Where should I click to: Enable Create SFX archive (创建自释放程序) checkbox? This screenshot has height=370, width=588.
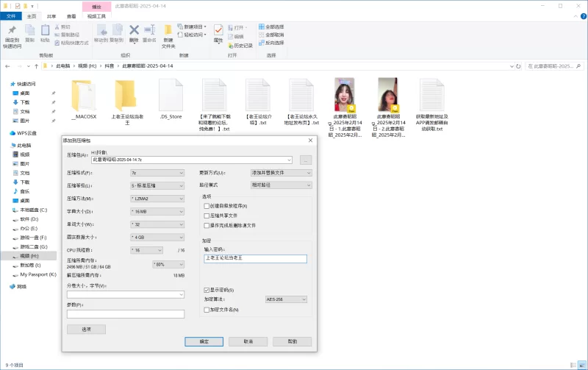[207, 206]
